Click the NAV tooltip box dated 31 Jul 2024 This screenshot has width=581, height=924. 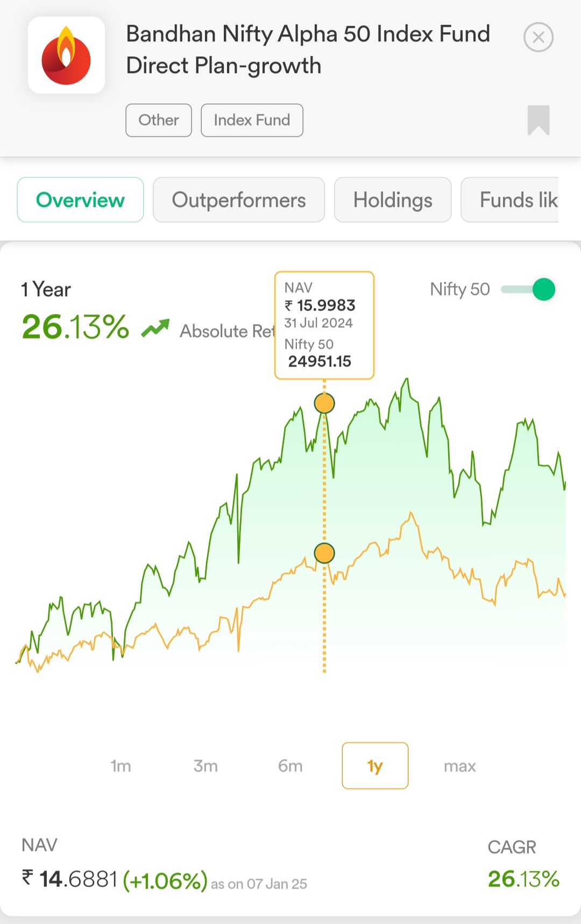pyautogui.click(x=324, y=325)
